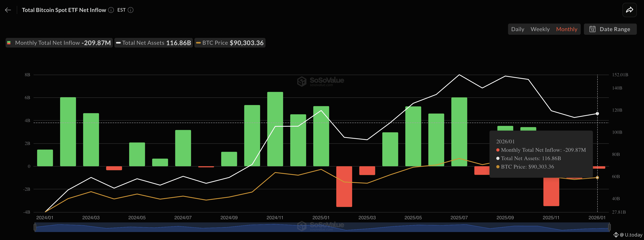Click the green-red Monthly Total Net Inflow legend icon

[9, 43]
